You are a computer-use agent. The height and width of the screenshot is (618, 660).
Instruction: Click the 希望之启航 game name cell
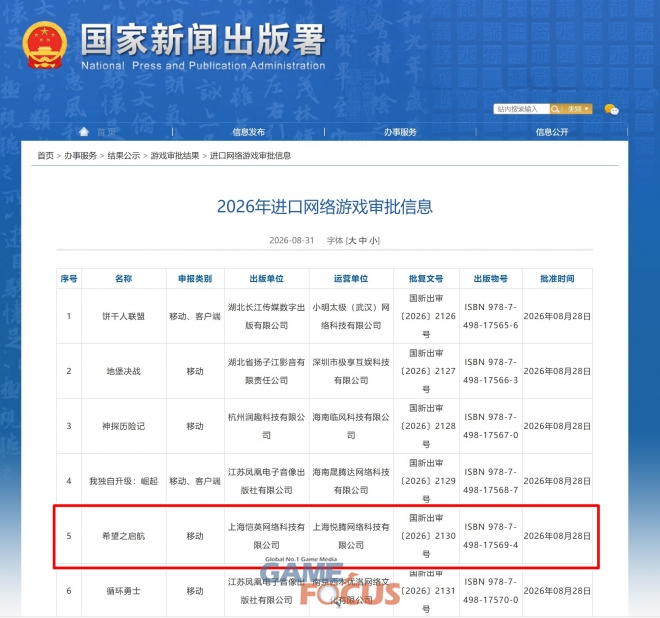[x=123, y=536]
